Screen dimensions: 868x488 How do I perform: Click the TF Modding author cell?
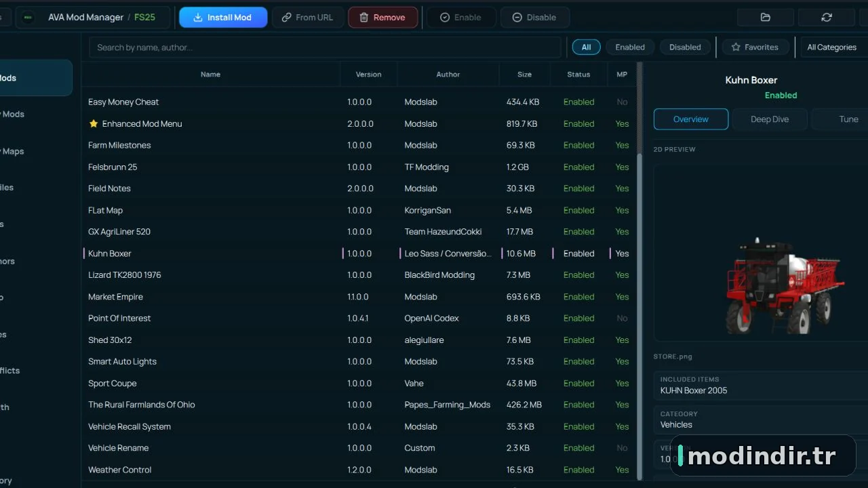(427, 167)
